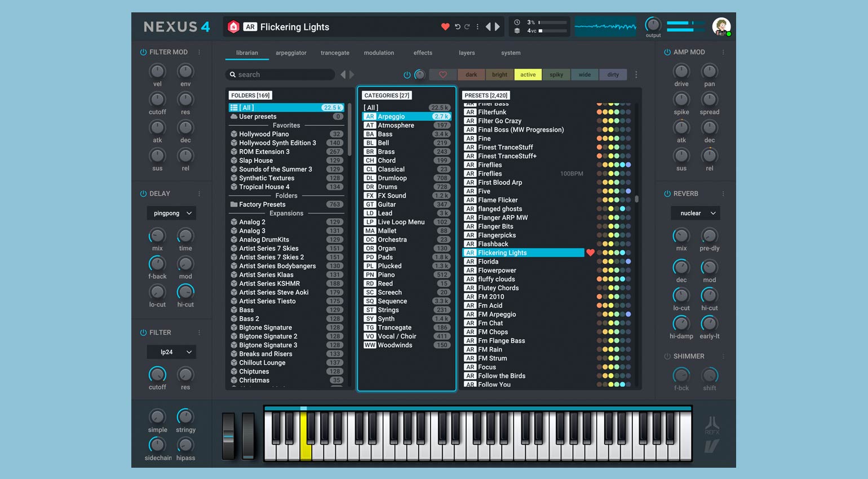Open SHIMMER options menu dots

(x=723, y=356)
